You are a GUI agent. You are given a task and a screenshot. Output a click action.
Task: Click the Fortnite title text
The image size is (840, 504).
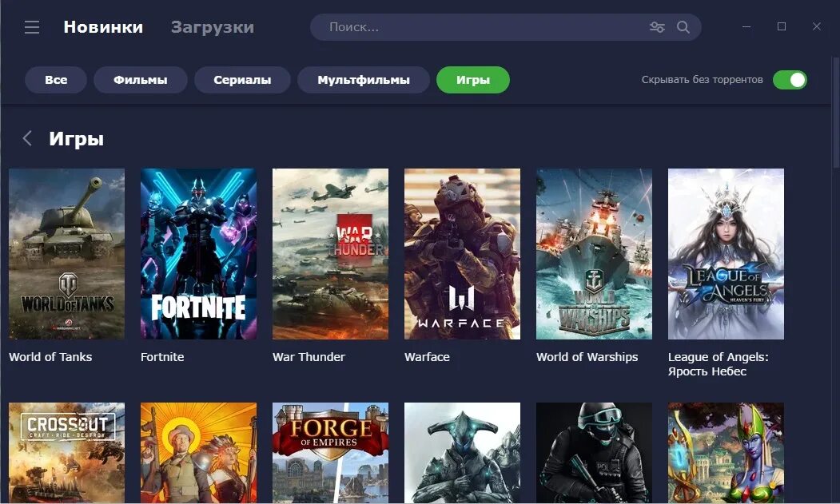[162, 357]
